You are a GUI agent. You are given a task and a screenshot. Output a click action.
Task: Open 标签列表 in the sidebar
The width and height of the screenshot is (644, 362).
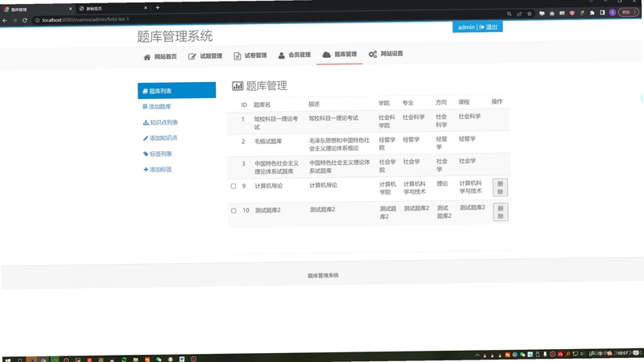158,154
